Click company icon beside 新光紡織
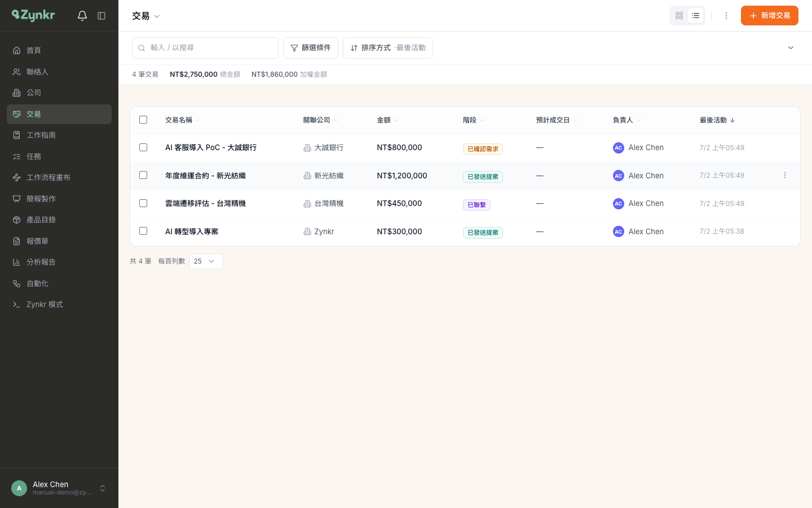Image resolution: width=812 pixels, height=508 pixels. coord(307,176)
